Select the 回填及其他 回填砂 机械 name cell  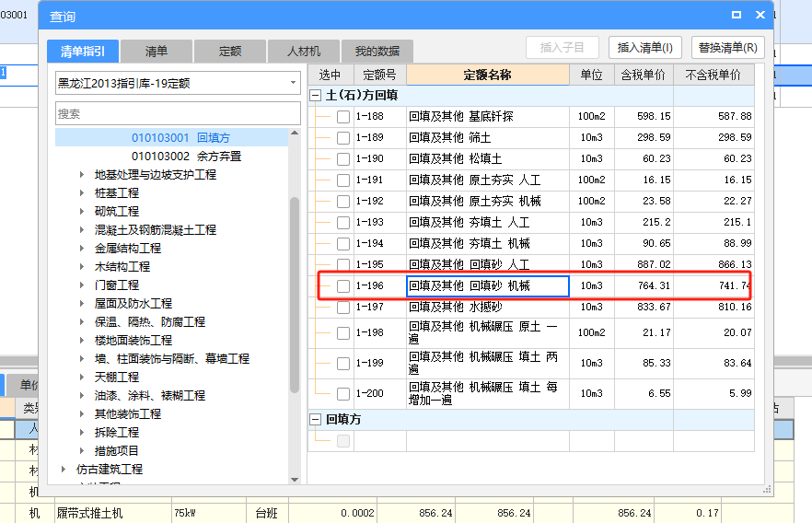click(x=488, y=285)
